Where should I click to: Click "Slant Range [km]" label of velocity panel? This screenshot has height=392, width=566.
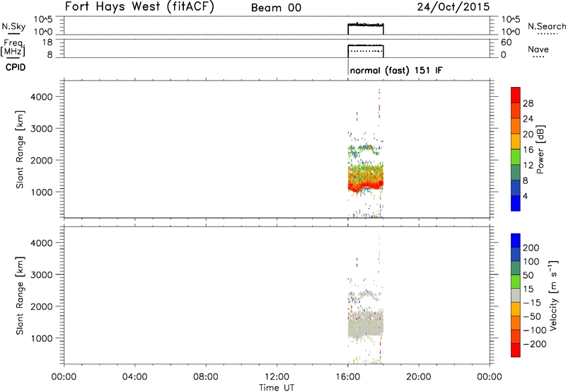point(20,296)
